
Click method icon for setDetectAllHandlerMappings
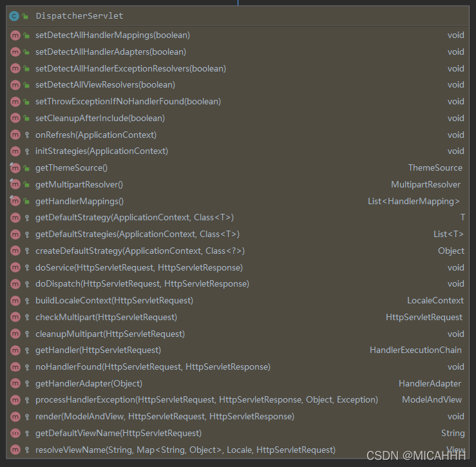click(15, 35)
